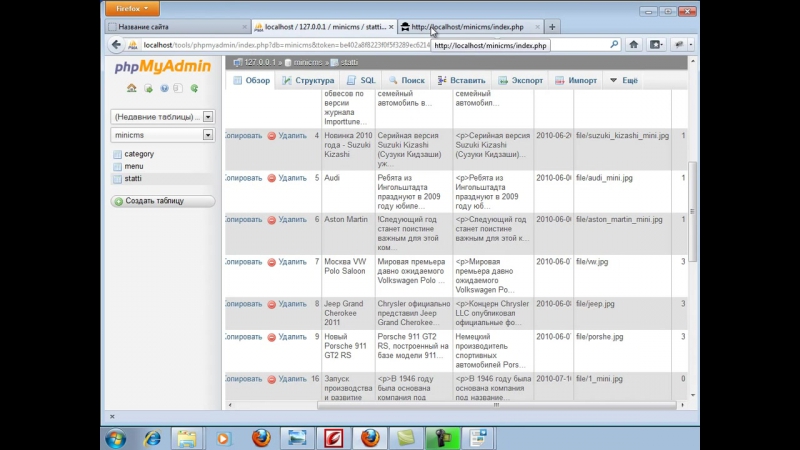Open the Вставить tab
Screen dimensions: 800x450
tap(461, 81)
